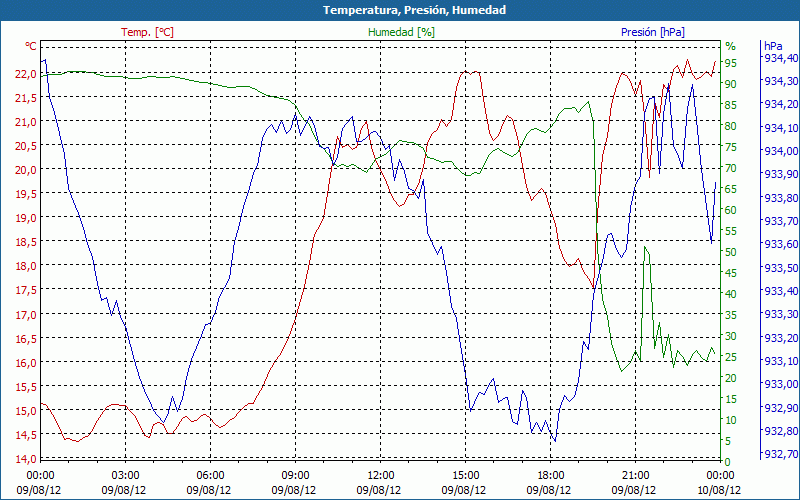The height and width of the screenshot is (500, 800).
Task: Click humidity axis value 75
Action: [731, 147]
